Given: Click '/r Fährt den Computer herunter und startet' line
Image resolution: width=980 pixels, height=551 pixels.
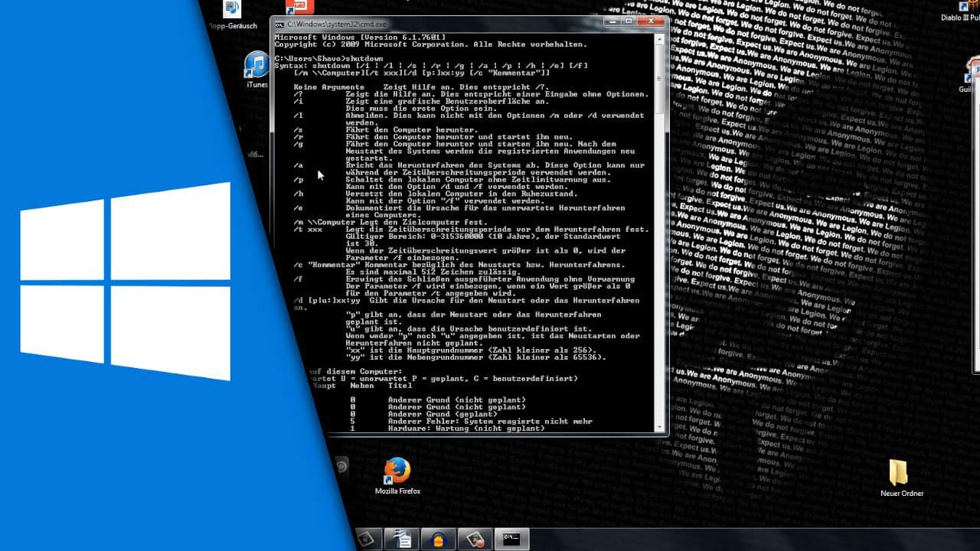Looking at the screenshot, I should point(433,137).
